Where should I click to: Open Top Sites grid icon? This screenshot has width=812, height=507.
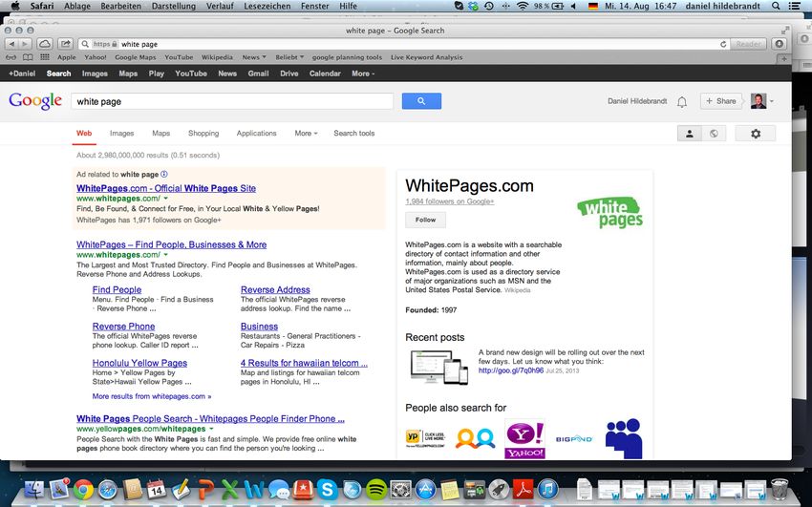point(45,57)
